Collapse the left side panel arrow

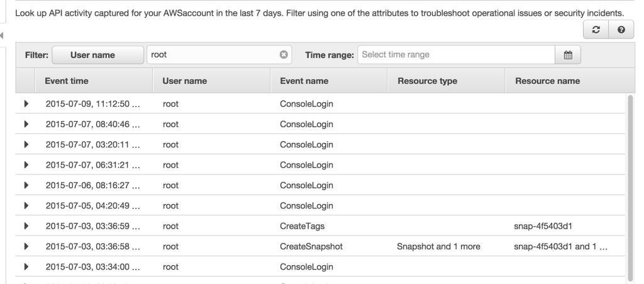coord(3,36)
